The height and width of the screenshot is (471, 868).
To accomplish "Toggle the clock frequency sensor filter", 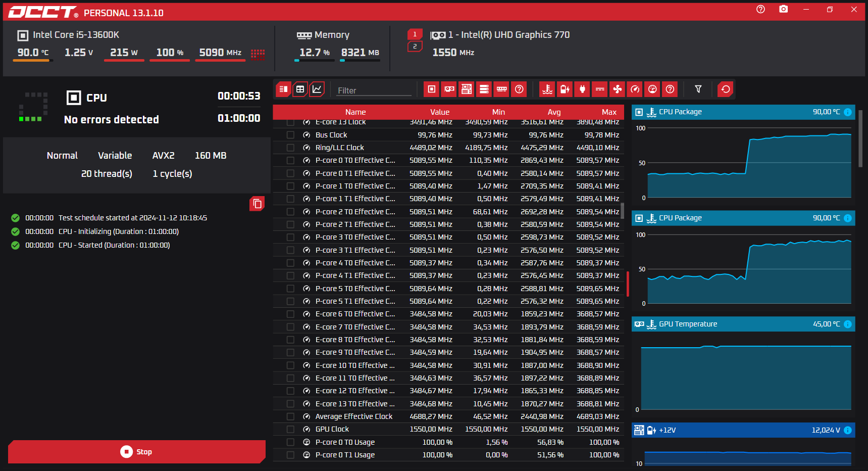I will (x=635, y=89).
